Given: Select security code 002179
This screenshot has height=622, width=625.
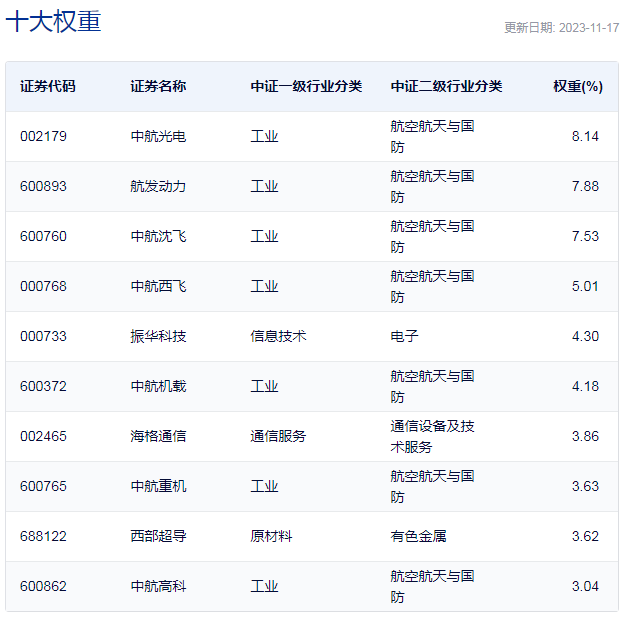Looking at the screenshot, I should (43, 136).
